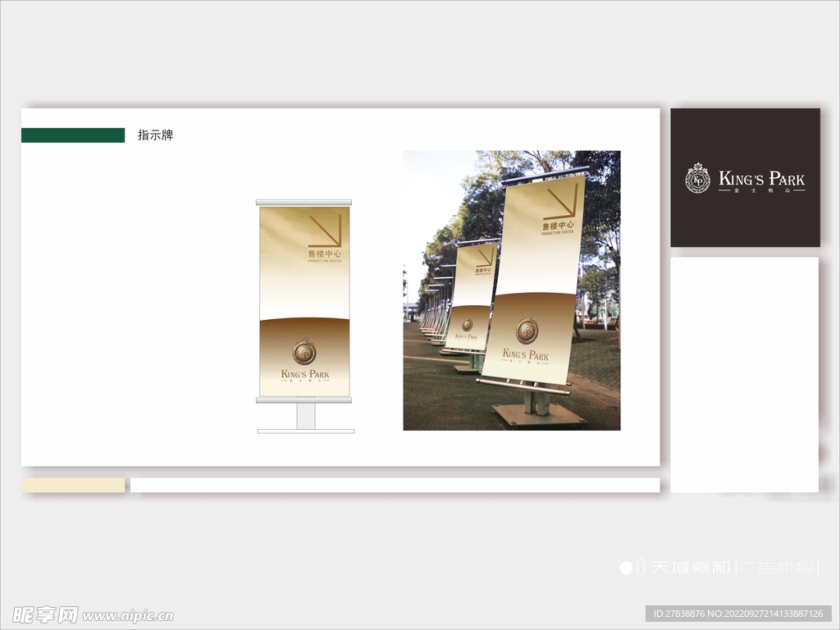The height and width of the screenshot is (630, 840).
Task: Select the dark green color bar
Action: [x=73, y=135]
